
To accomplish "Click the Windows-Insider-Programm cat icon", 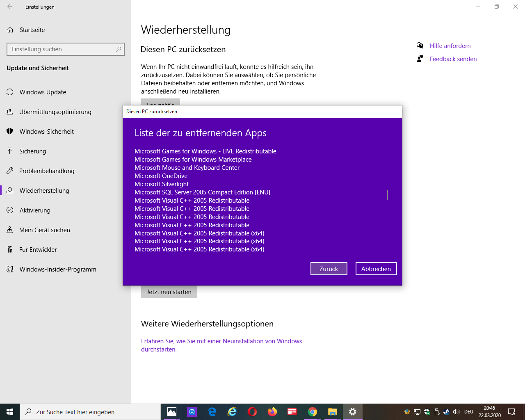I will click(10, 269).
